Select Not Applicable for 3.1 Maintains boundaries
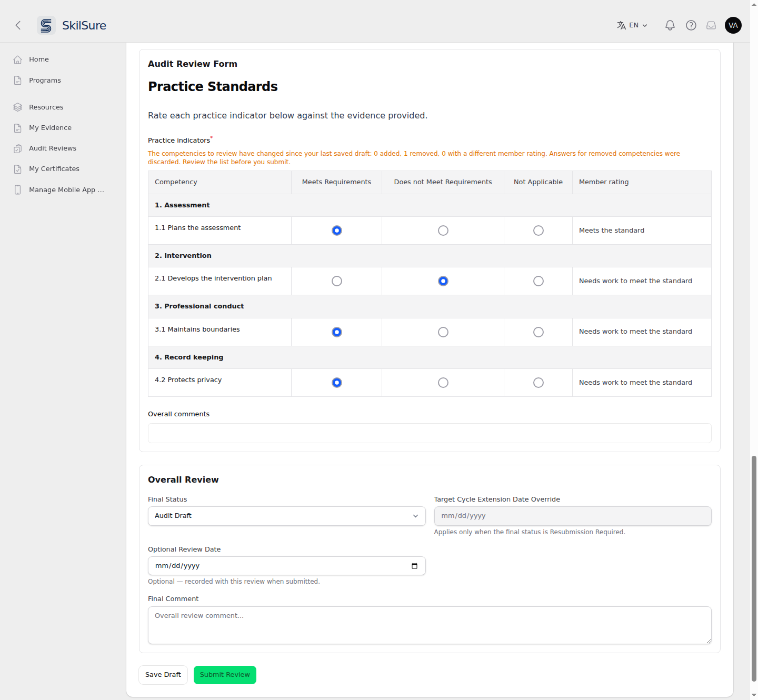Image resolution: width=758 pixels, height=700 pixels. point(538,332)
